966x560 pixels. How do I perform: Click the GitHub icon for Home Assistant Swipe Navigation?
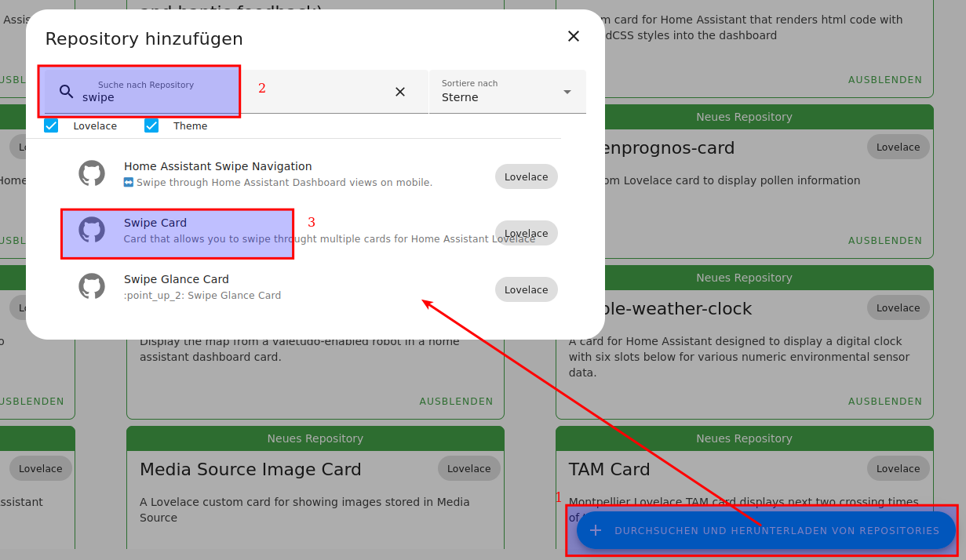pyautogui.click(x=92, y=173)
